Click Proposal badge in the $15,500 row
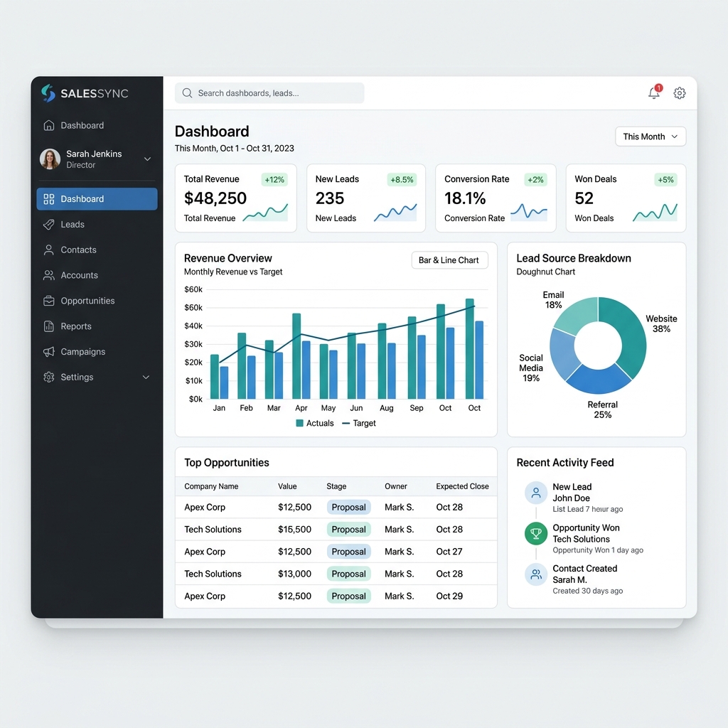728x728 pixels. (x=348, y=529)
